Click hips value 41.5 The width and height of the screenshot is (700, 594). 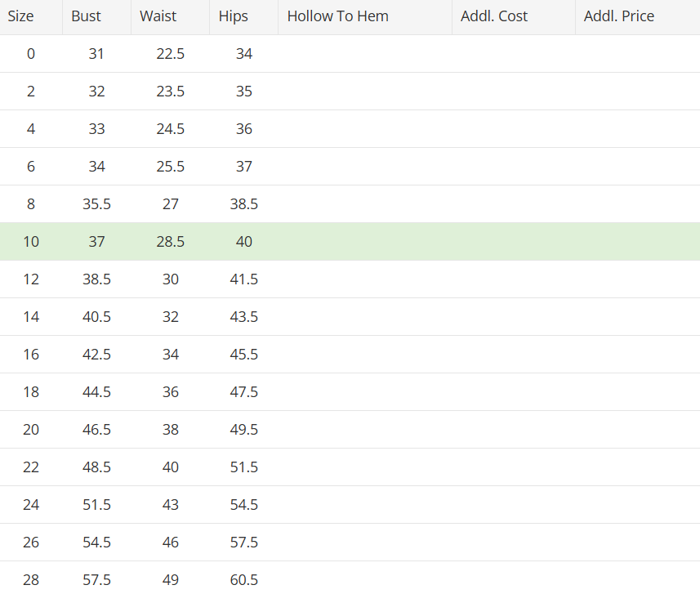(243, 279)
